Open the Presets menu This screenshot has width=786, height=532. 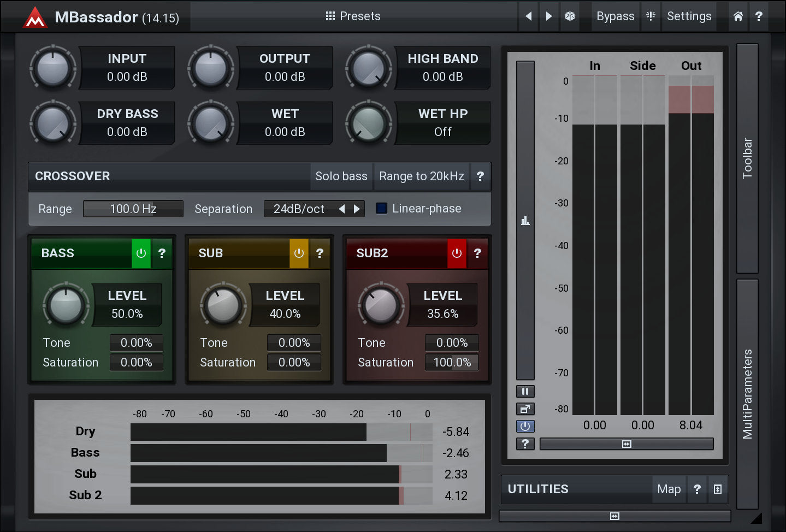tap(353, 16)
